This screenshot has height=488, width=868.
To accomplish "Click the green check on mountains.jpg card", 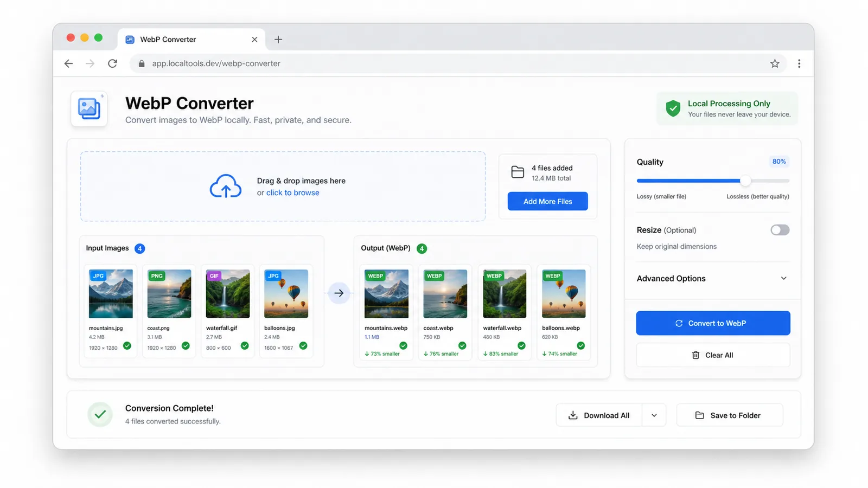I will 127,345.
